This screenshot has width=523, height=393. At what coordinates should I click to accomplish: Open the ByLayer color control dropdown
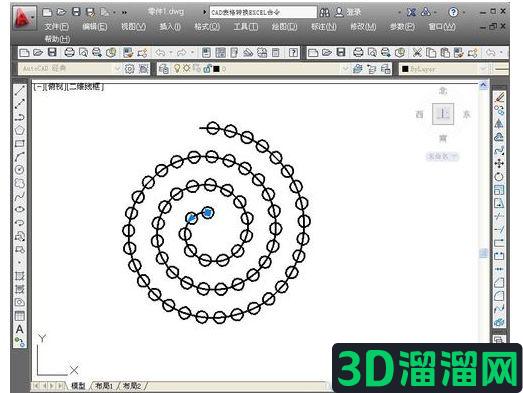(x=483, y=69)
